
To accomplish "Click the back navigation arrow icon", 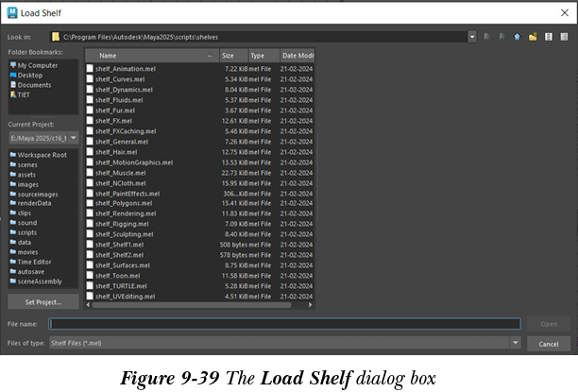I will [486, 37].
